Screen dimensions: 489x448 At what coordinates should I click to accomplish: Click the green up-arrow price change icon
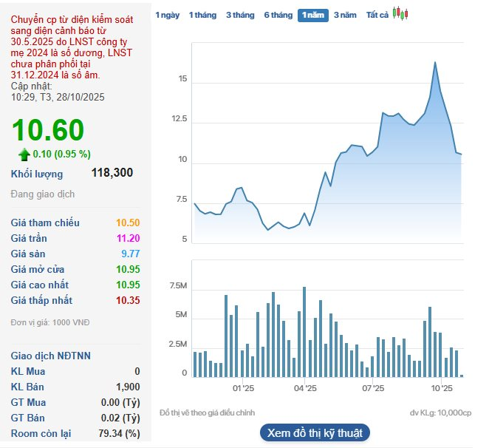(24, 154)
